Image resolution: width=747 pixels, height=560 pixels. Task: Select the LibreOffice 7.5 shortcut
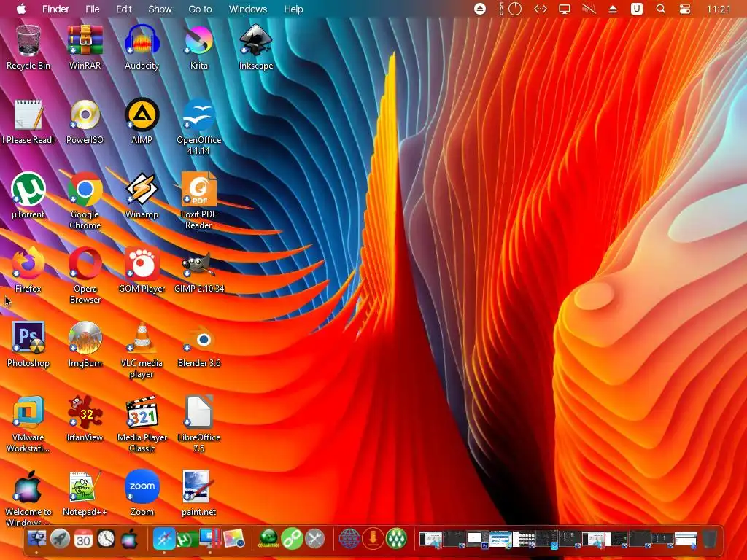tap(198, 424)
